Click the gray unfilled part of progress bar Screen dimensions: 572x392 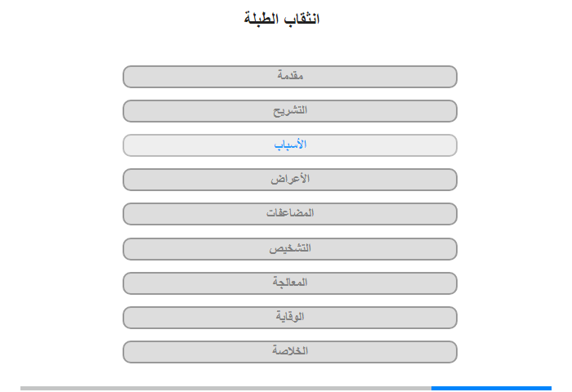pyautogui.click(x=225, y=388)
